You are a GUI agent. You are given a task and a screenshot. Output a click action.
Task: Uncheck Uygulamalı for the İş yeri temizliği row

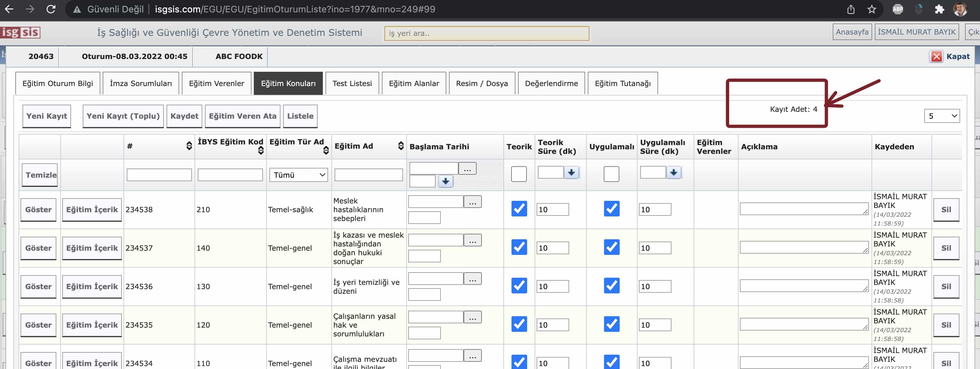611,286
